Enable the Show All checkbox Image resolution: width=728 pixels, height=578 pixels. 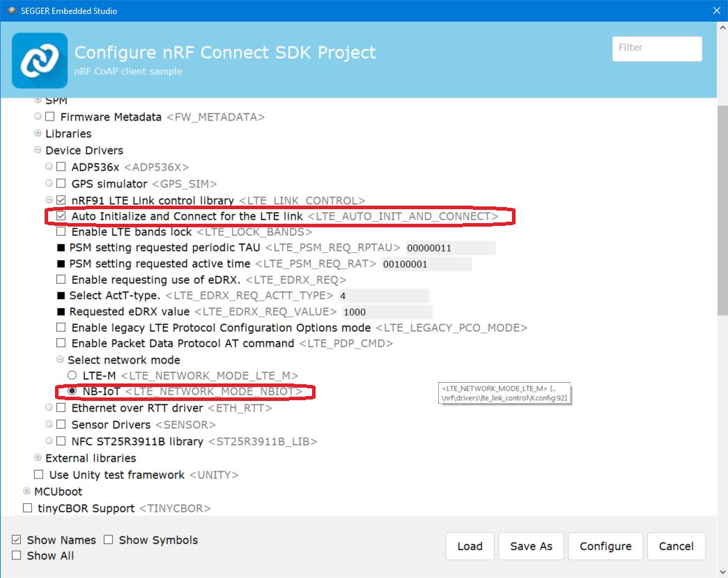(x=17, y=556)
